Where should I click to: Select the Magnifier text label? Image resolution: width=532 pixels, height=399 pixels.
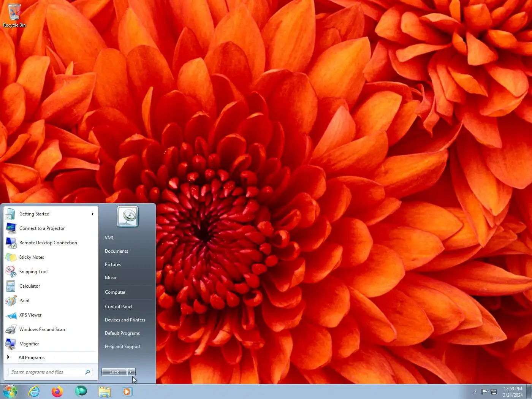(29, 344)
